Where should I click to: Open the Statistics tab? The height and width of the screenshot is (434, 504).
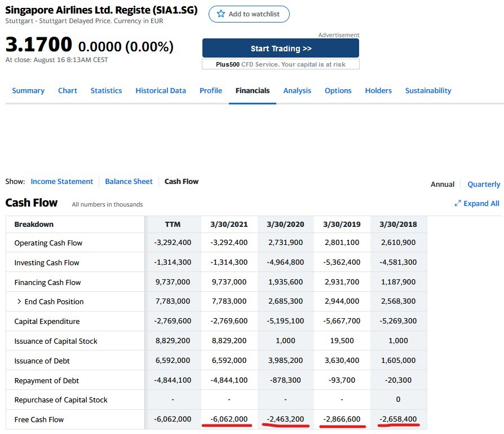pos(106,91)
